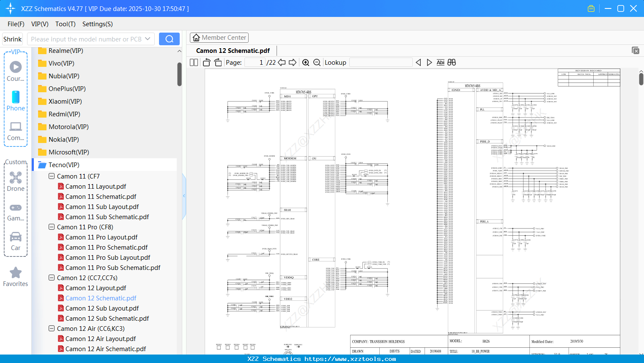Click the Member Center button

pos(219,38)
